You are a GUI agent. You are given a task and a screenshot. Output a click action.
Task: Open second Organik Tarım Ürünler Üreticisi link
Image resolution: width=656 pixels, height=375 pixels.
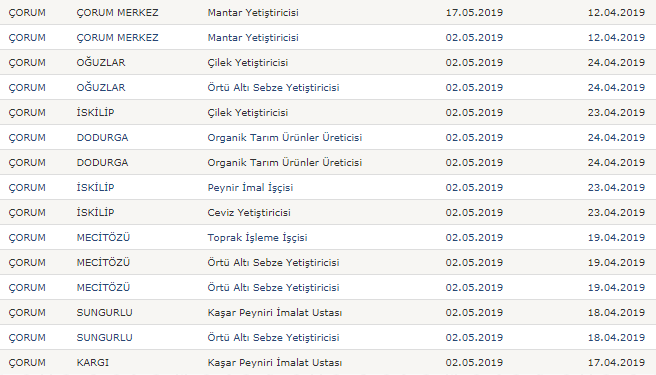click(x=284, y=163)
